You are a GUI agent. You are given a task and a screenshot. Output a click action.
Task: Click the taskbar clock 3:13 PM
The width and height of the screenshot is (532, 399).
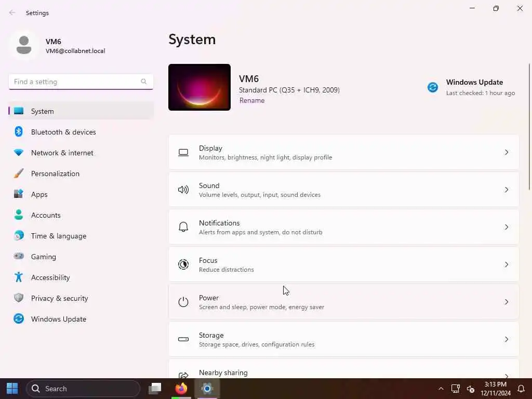tap(495, 384)
